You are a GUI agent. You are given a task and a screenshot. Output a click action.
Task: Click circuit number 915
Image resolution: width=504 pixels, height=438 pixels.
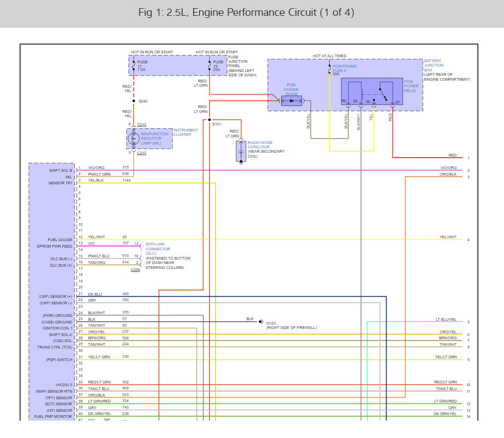point(126,256)
